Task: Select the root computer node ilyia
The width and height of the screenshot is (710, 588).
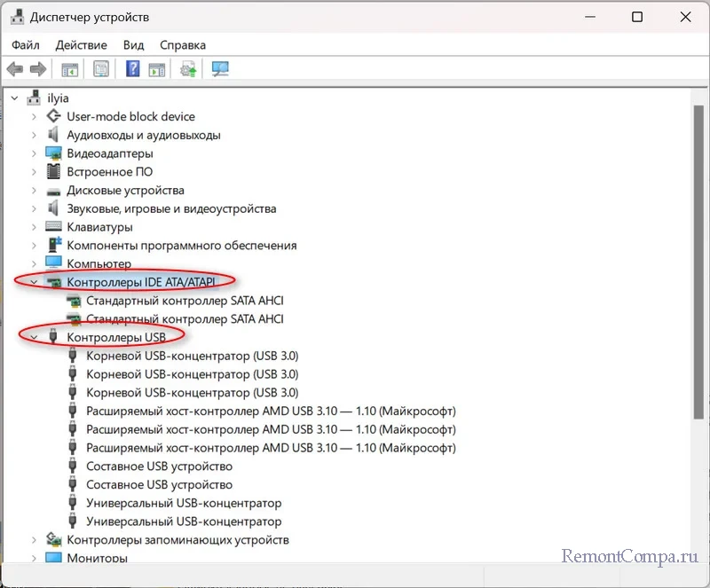Action: 59,98
